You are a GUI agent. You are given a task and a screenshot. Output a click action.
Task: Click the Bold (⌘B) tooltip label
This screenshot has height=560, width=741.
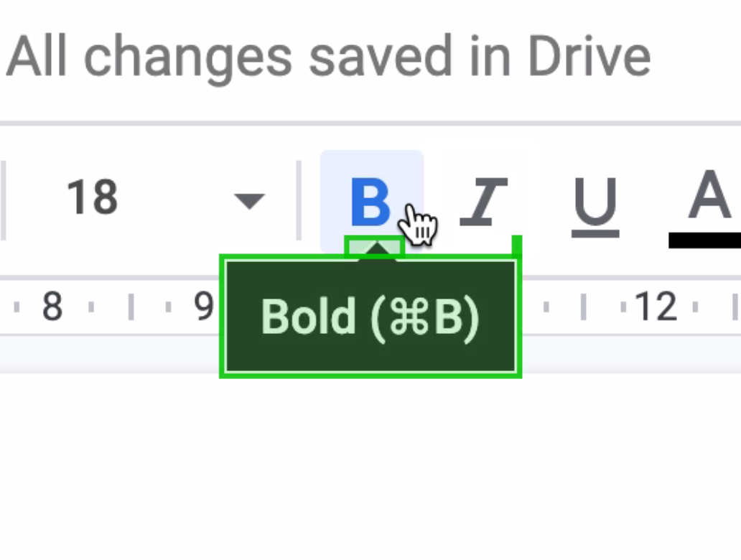[370, 317]
